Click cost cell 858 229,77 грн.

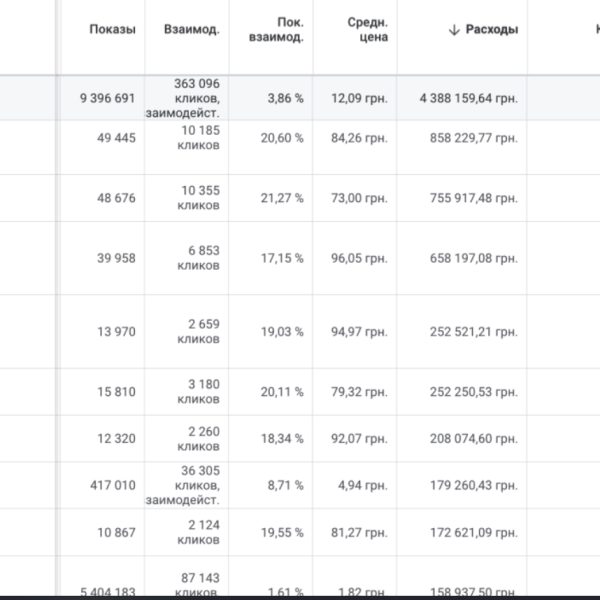474,138
